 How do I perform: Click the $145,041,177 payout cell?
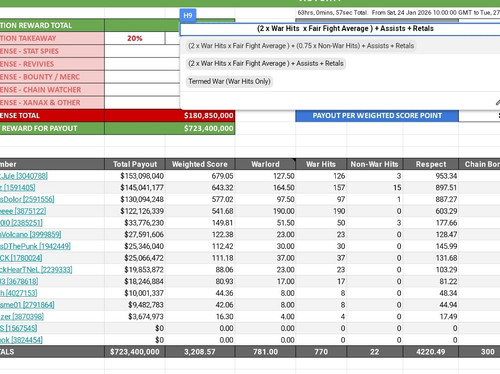click(135, 188)
